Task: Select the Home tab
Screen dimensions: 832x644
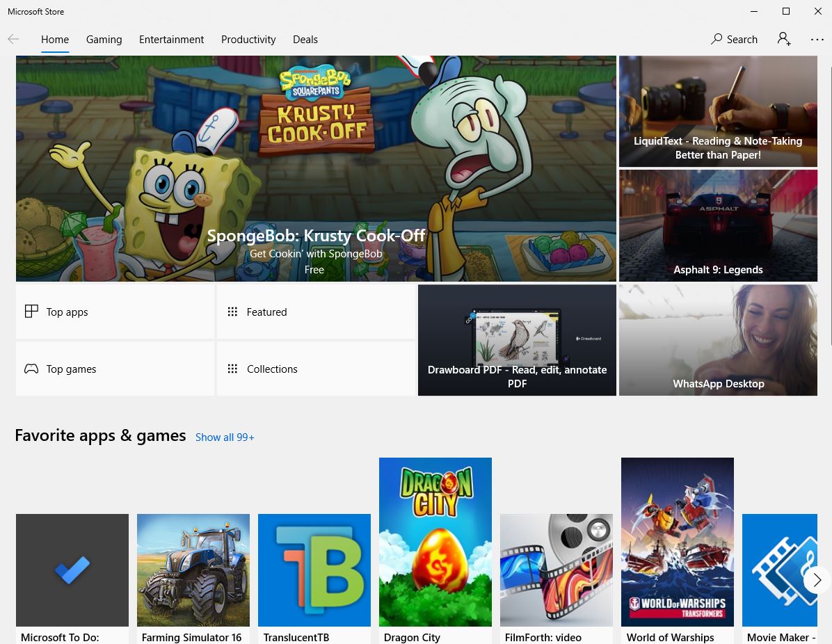Action: coord(55,39)
